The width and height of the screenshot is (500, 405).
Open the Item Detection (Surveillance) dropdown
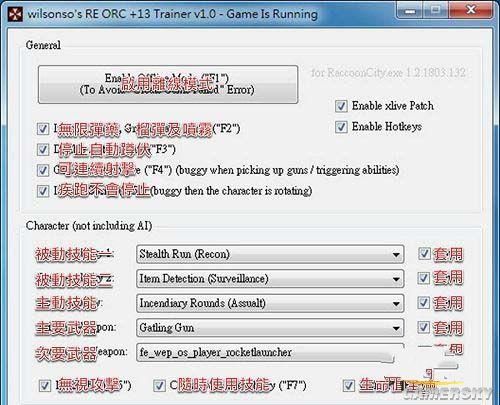270,279
